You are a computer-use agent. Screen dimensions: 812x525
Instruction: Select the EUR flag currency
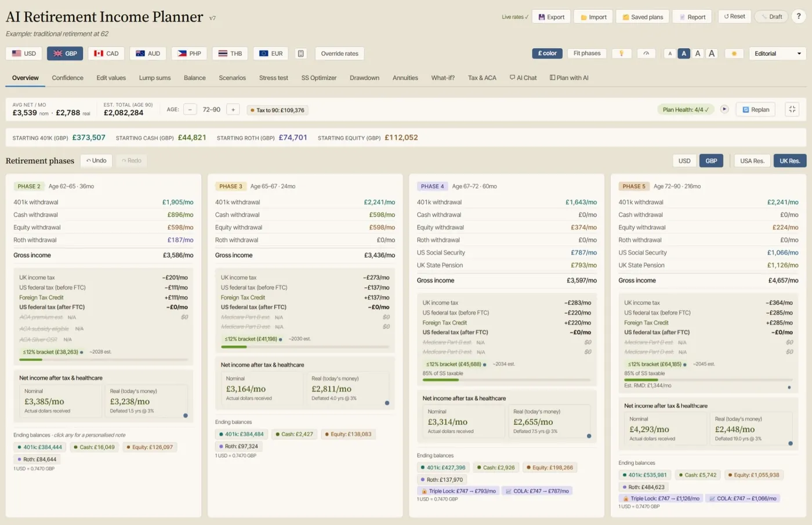tap(271, 53)
